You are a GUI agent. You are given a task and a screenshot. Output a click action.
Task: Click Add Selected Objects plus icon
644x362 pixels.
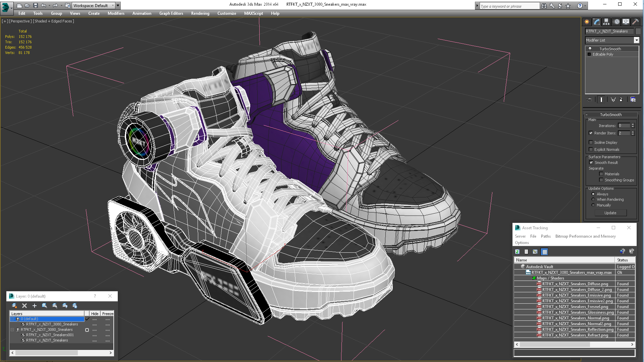click(x=34, y=306)
